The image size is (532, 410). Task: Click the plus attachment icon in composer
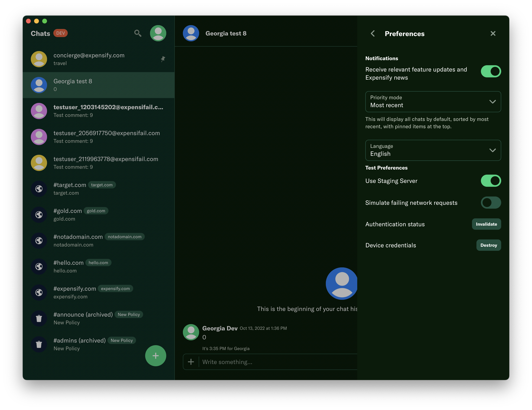tap(191, 362)
